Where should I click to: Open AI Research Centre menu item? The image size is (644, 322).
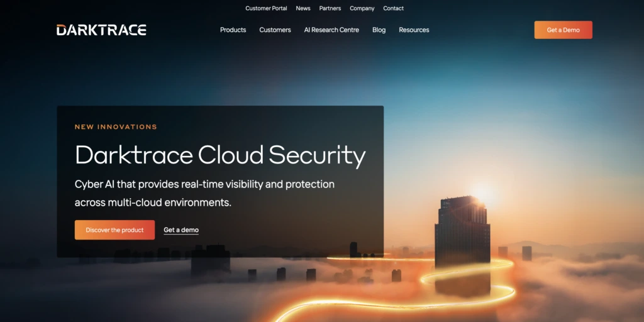(x=331, y=30)
